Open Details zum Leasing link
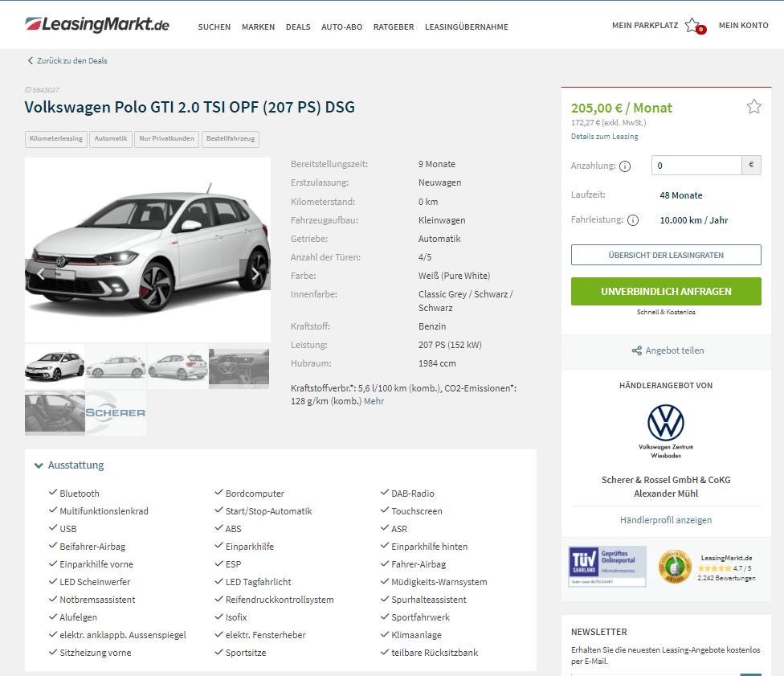Image resolution: width=784 pixels, height=676 pixels. point(605,137)
